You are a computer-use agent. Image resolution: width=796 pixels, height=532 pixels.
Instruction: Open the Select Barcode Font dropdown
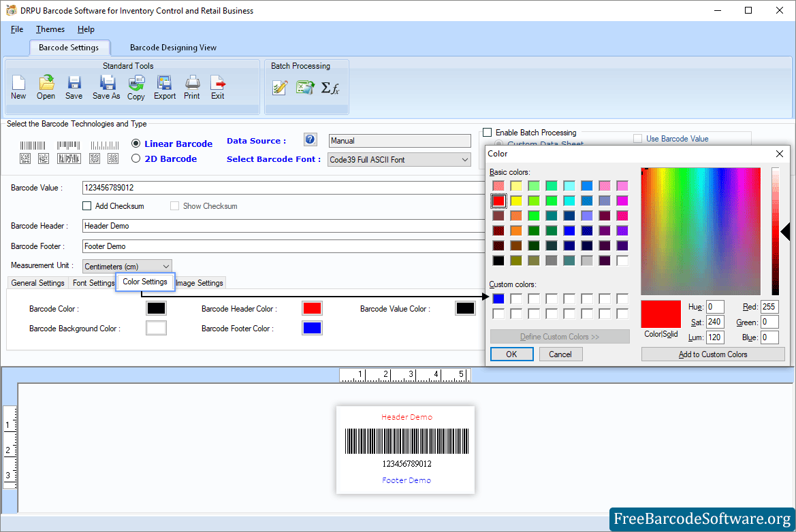[399, 160]
